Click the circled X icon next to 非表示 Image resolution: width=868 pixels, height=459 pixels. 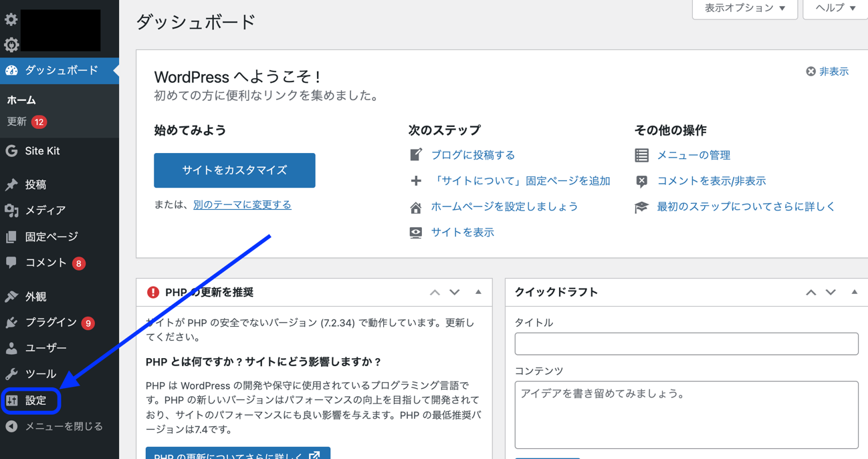click(x=810, y=71)
